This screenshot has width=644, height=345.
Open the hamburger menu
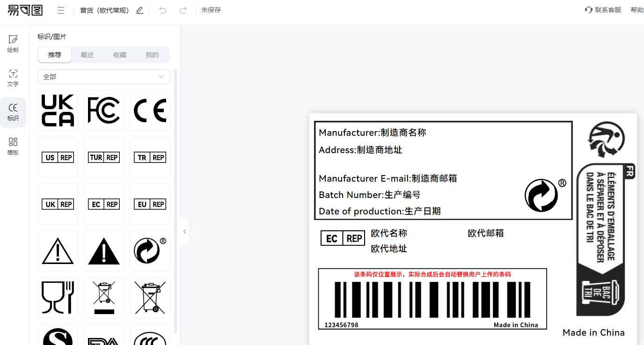click(61, 10)
